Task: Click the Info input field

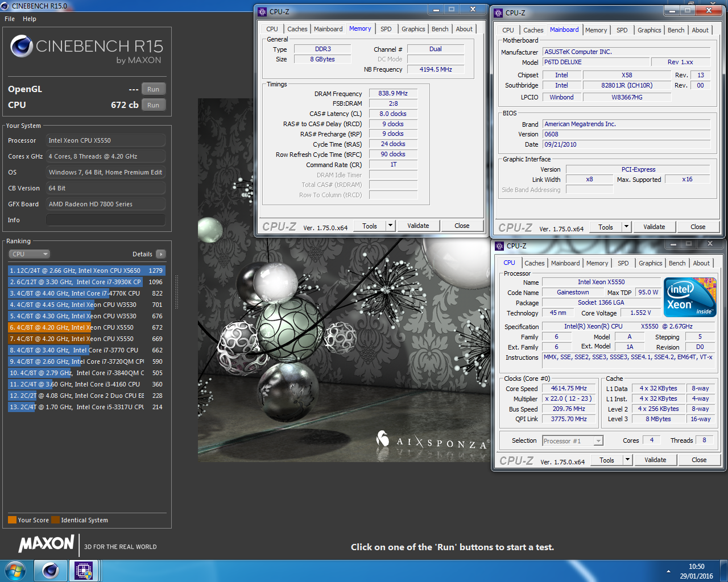Action: (106, 220)
